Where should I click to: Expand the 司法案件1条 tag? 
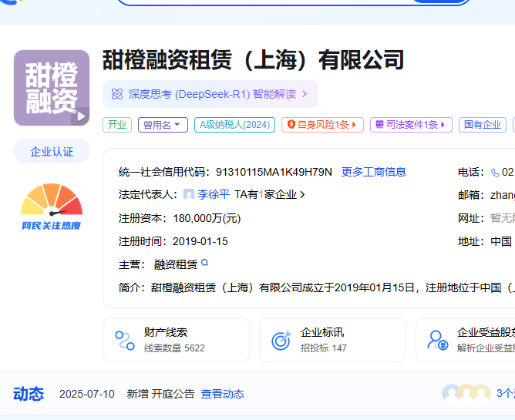(x=411, y=125)
